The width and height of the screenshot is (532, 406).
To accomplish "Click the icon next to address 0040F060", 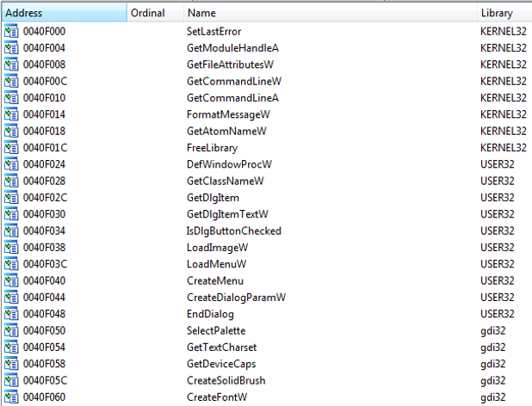I will pyautogui.click(x=11, y=397).
